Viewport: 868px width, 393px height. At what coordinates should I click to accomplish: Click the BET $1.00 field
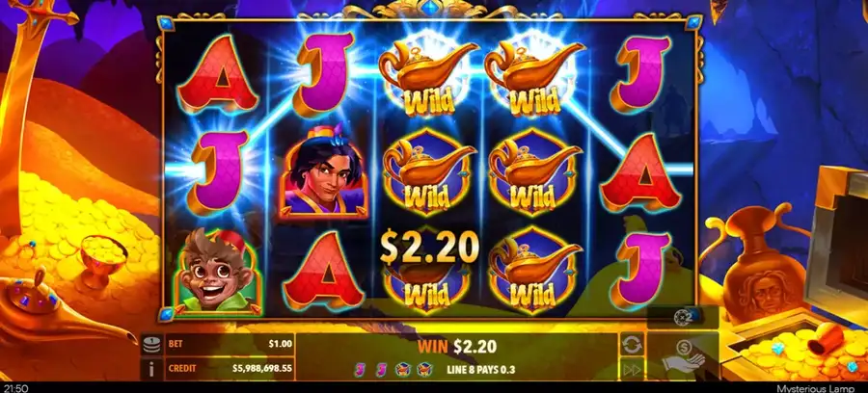[x=230, y=345]
